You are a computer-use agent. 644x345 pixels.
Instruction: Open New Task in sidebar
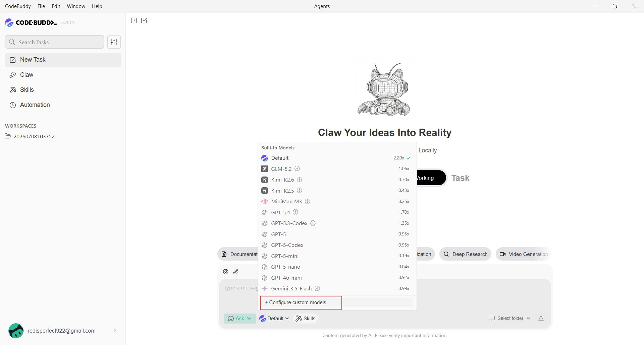tap(63, 60)
